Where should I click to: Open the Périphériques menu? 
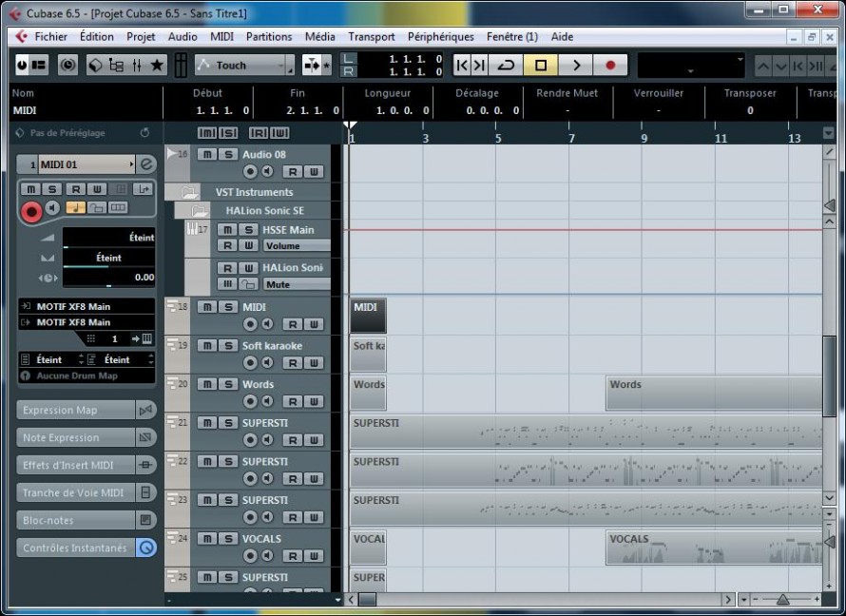[441, 37]
